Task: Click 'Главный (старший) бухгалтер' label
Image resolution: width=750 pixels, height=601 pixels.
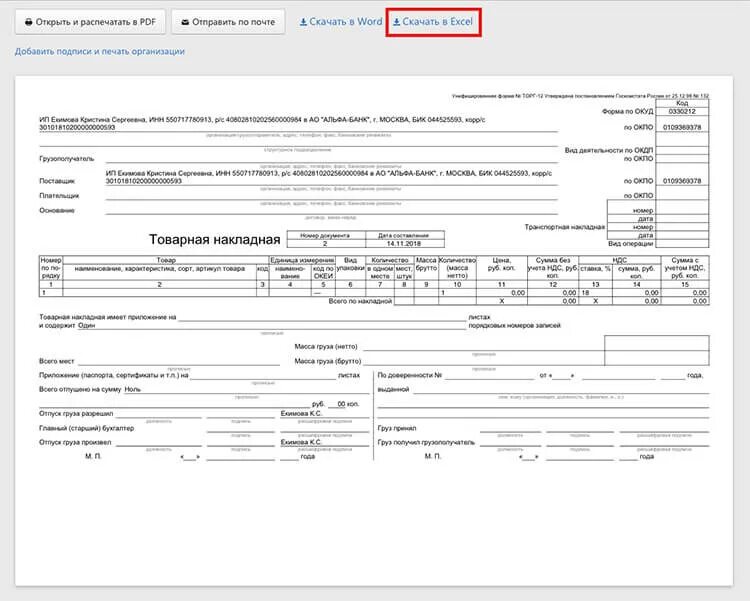Action: pos(87,428)
